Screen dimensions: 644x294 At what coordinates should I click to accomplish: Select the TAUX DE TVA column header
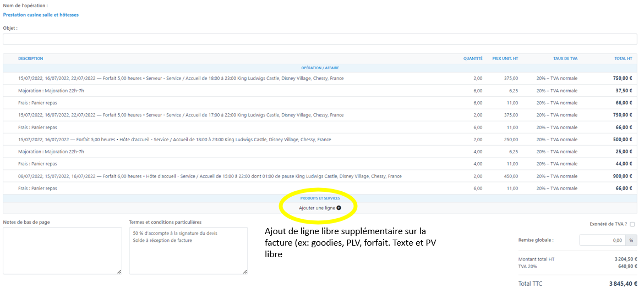(565, 58)
